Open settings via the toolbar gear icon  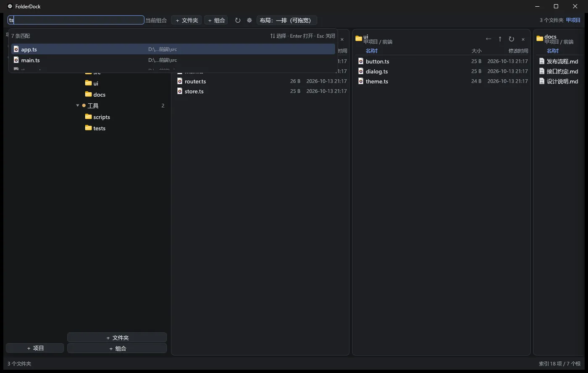[249, 20]
